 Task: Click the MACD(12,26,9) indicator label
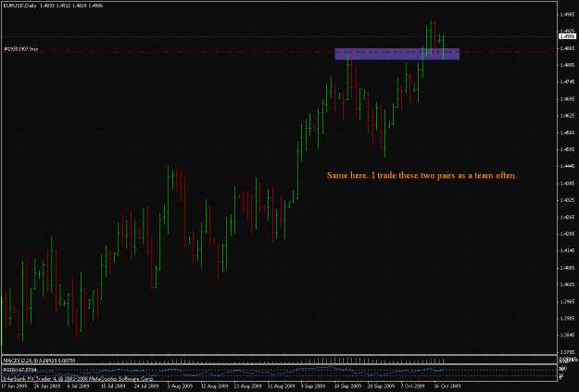click(39, 360)
